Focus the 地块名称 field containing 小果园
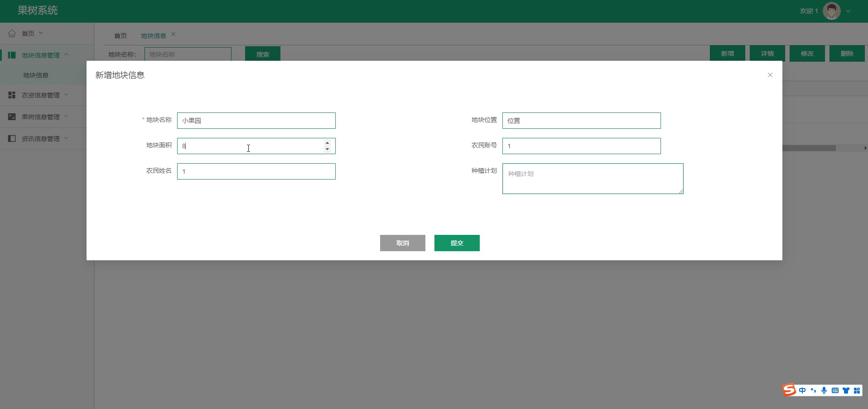 256,121
